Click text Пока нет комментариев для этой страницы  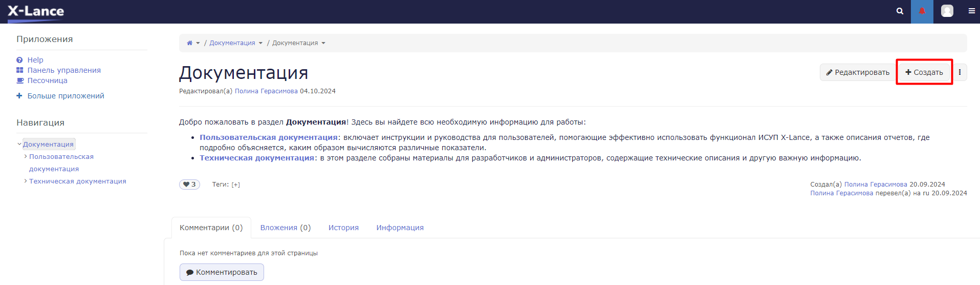tap(249, 253)
